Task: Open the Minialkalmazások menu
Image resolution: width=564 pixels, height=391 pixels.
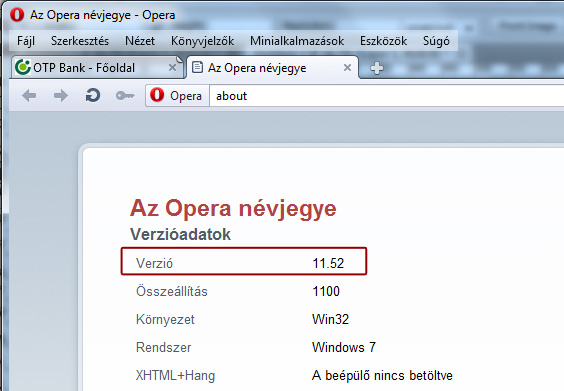Action: click(297, 41)
